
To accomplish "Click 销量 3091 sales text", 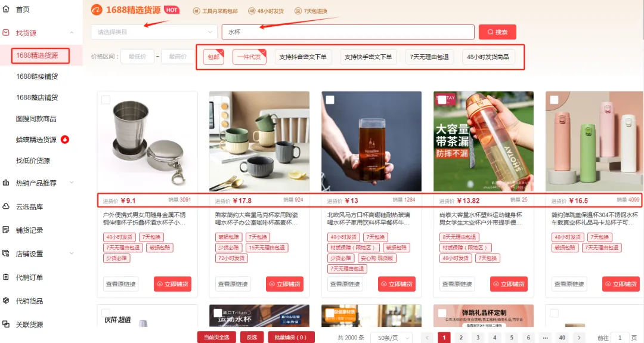I will (179, 200).
